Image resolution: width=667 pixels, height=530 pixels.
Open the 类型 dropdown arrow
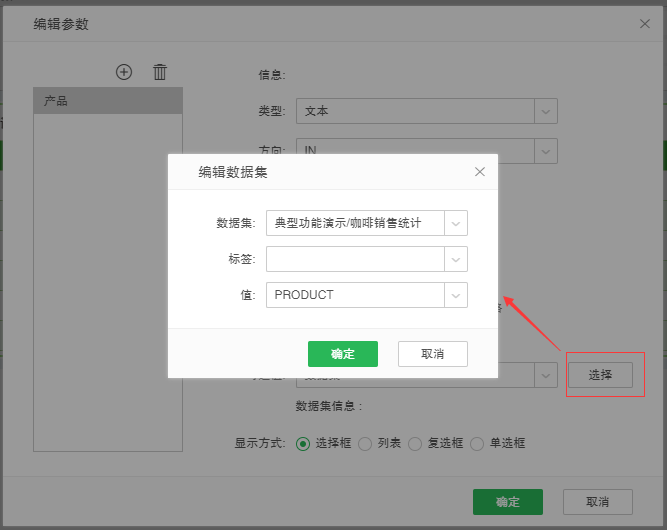(x=546, y=111)
